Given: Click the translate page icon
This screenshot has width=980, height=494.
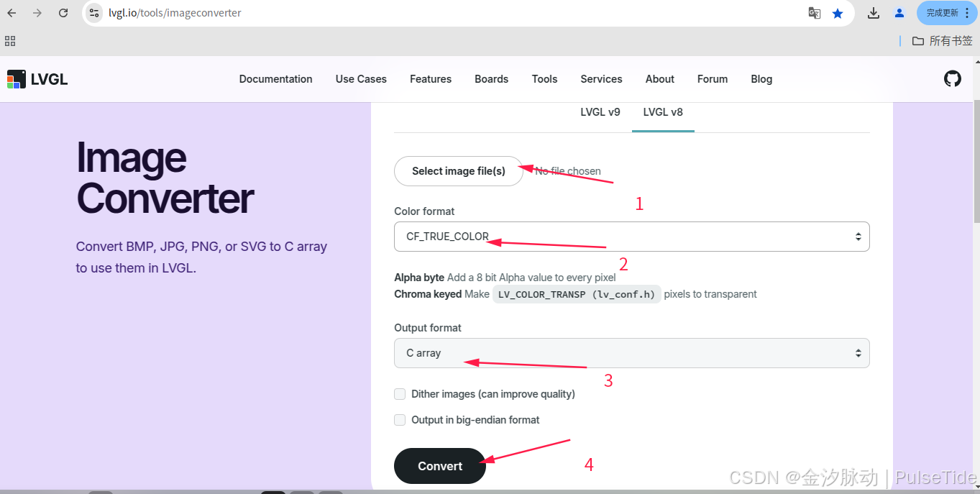Looking at the screenshot, I should click(x=815, y=13).
